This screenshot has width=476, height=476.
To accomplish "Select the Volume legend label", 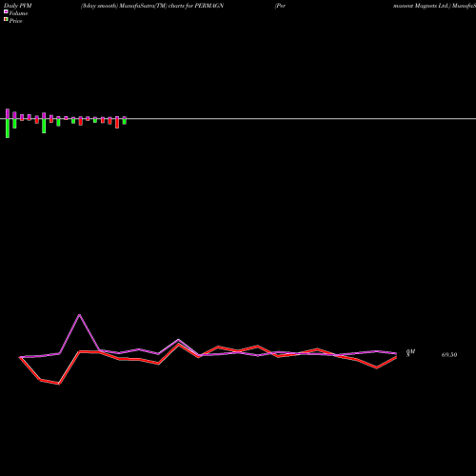I will (x=18, y=13).
